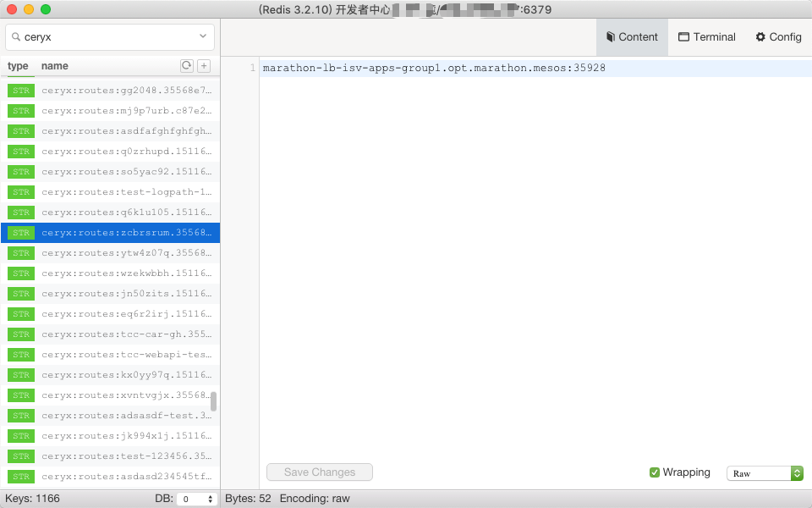Viewport: 812px width, 508px height.
Task: Click the Save Changes button
Action: [320, 472]
